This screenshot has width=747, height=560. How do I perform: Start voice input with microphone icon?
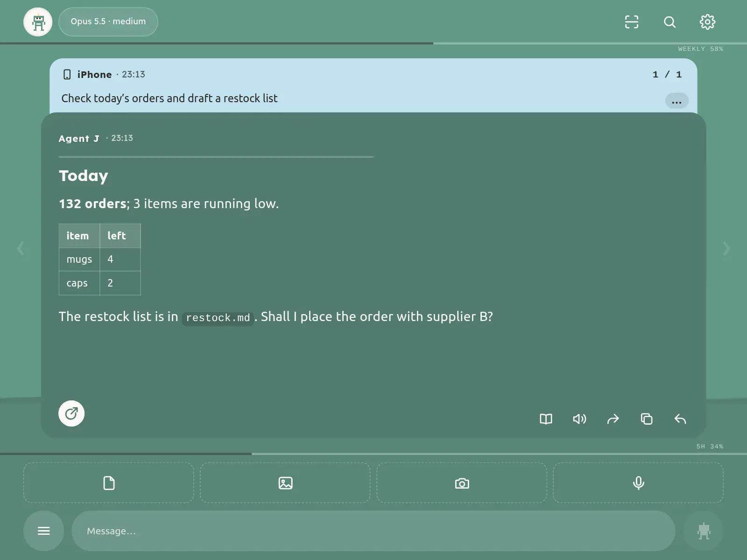pyautogui.click(x=638, y=483)
